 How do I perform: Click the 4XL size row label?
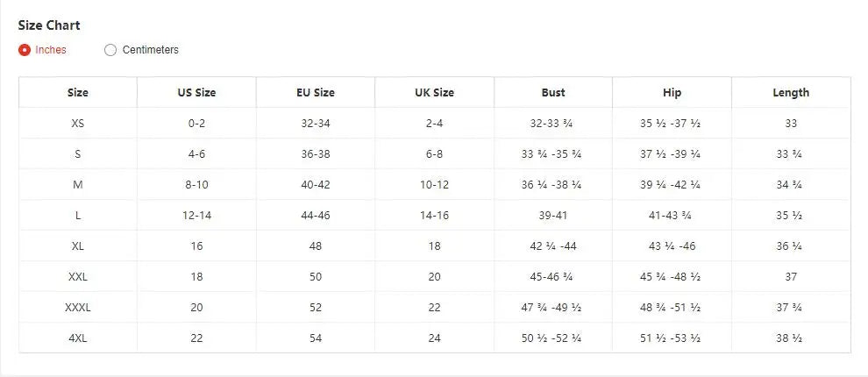(78, 338)
